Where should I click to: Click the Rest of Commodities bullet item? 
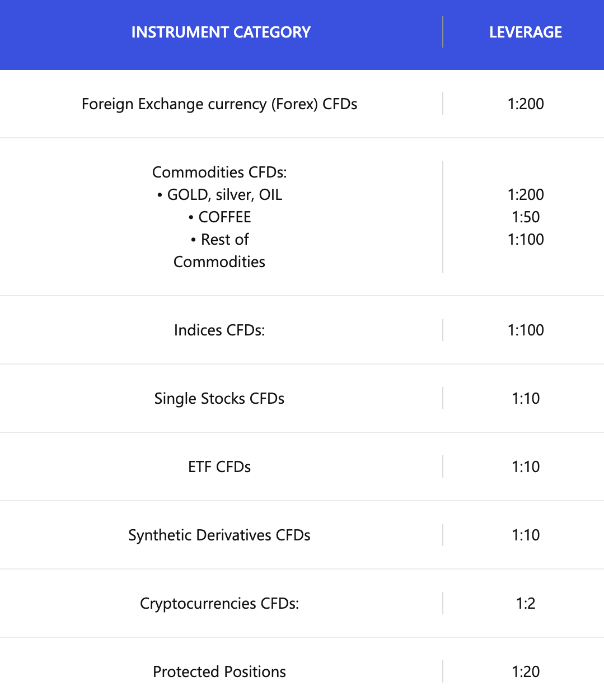(219, 250)
